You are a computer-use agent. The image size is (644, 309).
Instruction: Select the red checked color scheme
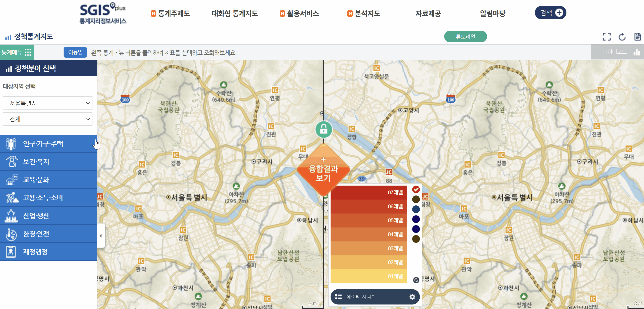coord(416,189)
